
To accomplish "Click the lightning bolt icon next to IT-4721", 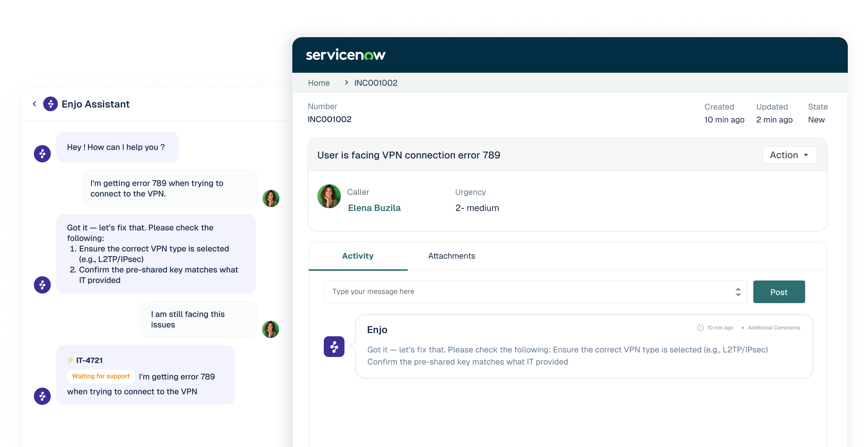I will click(71, 360).
